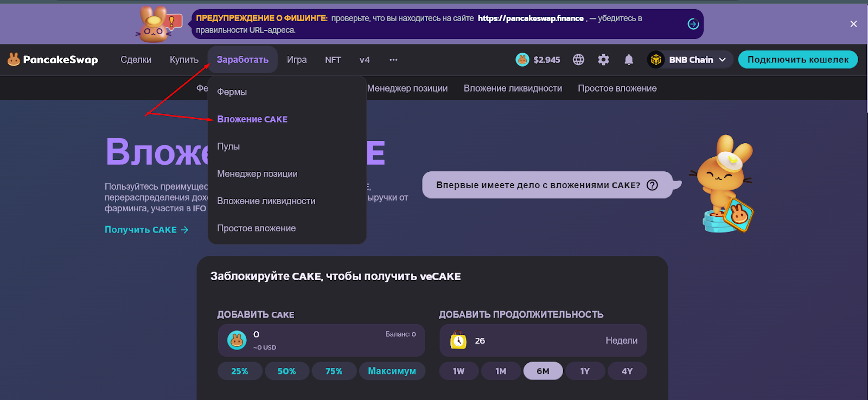The width and height of the screenshot is (868, 400).
Task: Click the 'Впервые имеете дело' help bubble
Action: click(x=547, y=185)
